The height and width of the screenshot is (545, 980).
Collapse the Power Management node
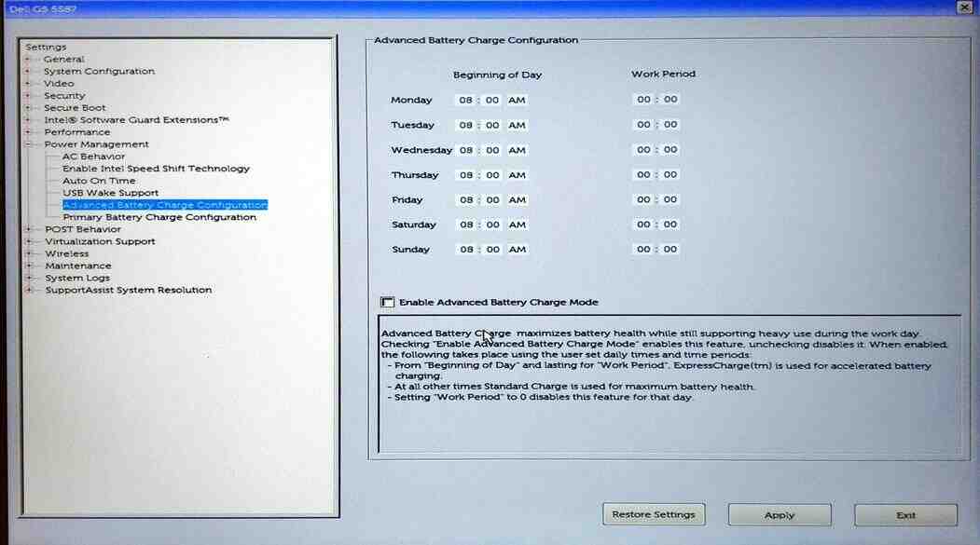(x=27, y=144)
